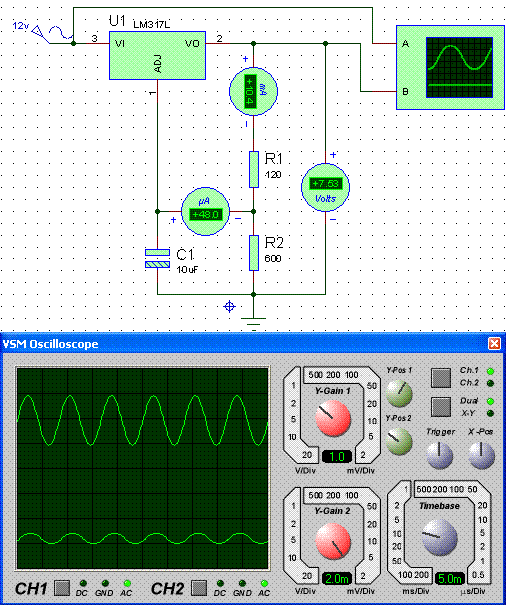This screenshot has height=605, width=508.
Task: Click the Y-Gain 2 red knob
Action: 333,541
